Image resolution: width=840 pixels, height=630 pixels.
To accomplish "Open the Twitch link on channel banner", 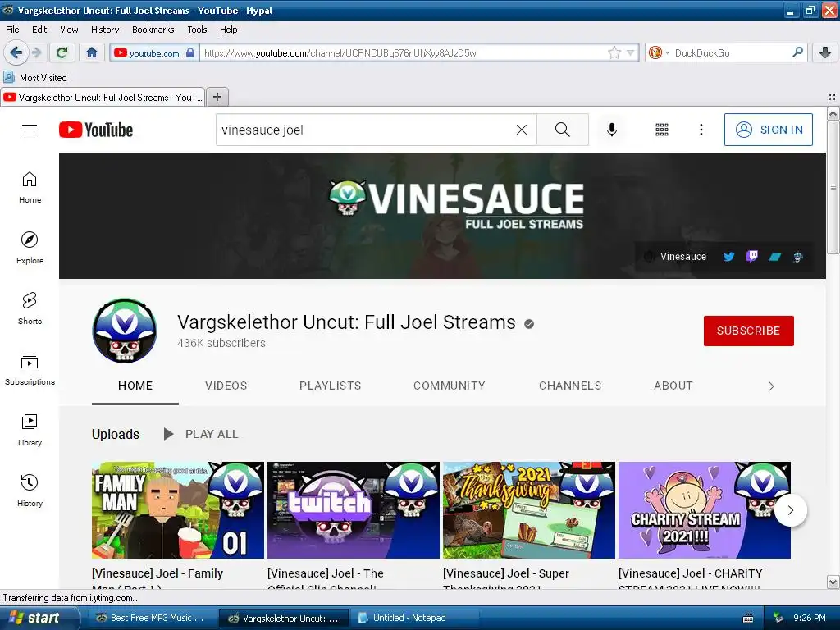I will [x=752, y=256].
